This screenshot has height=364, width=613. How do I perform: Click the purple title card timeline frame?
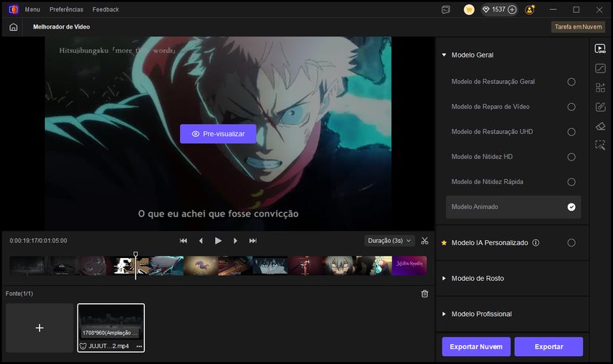(409, 266)
